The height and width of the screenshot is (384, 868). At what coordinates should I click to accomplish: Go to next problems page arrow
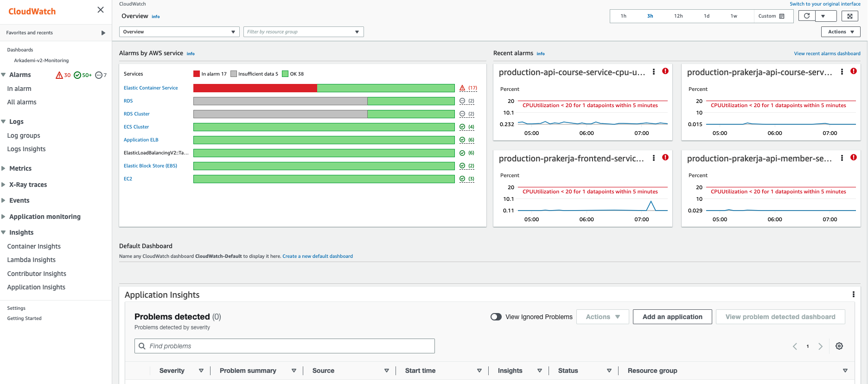point(821,346)
